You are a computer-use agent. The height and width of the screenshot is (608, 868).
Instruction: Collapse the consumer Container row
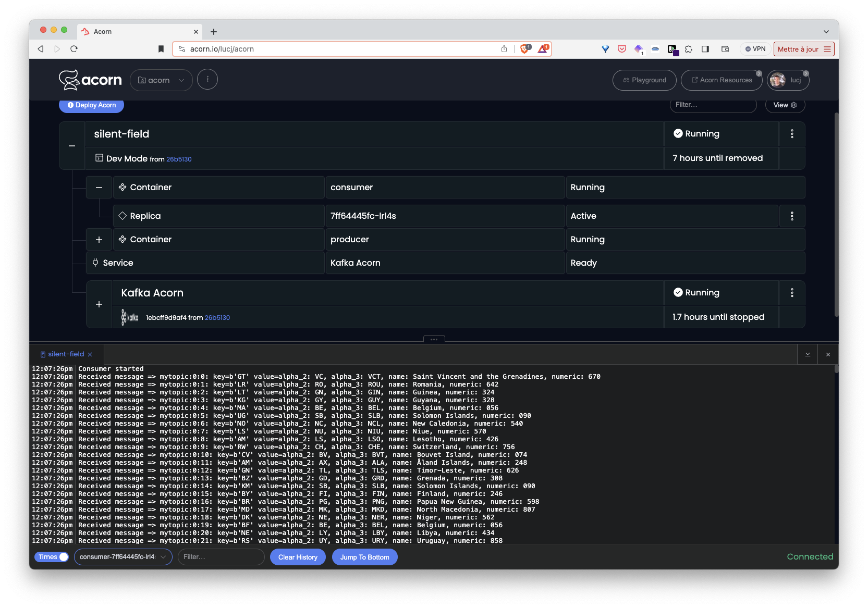(99, 187)
